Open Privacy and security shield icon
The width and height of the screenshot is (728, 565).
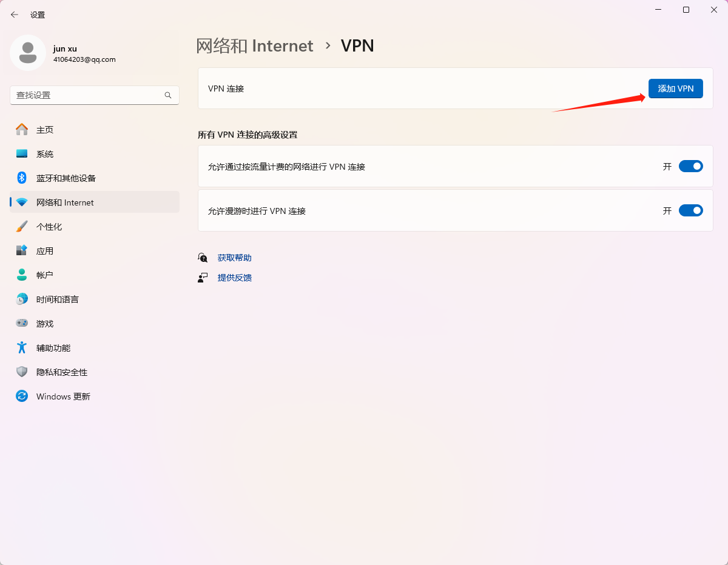tap(22, 372)
